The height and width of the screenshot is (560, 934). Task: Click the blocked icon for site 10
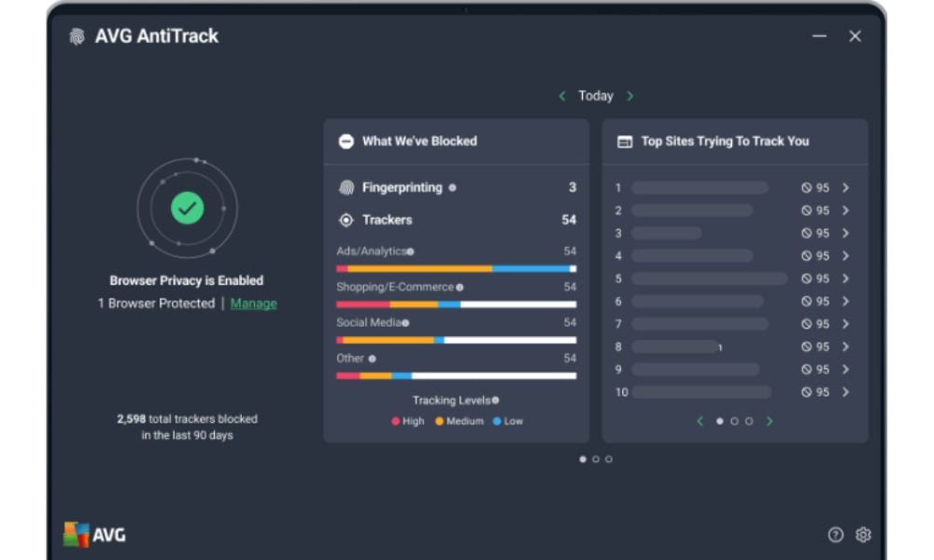coord(806,392)
